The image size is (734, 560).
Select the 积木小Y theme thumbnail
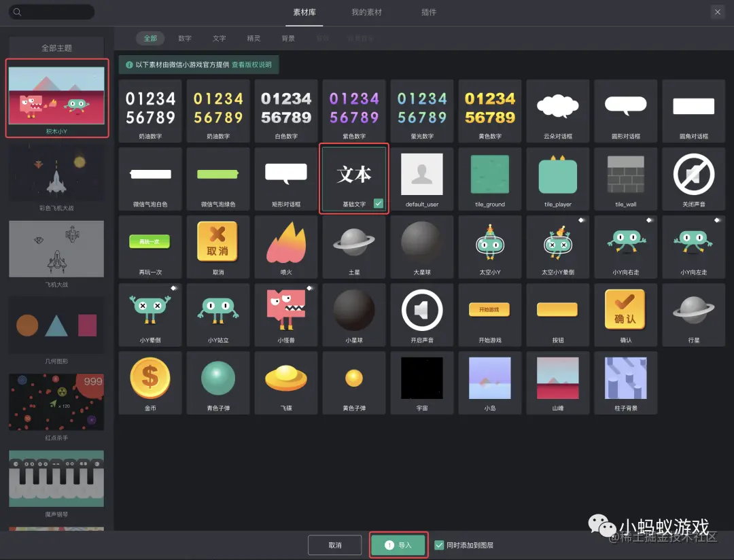click(56, 96)
